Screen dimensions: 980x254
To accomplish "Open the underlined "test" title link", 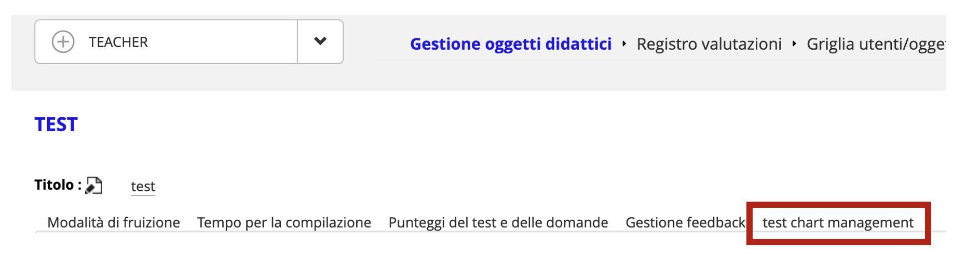I will coord(143,186).
